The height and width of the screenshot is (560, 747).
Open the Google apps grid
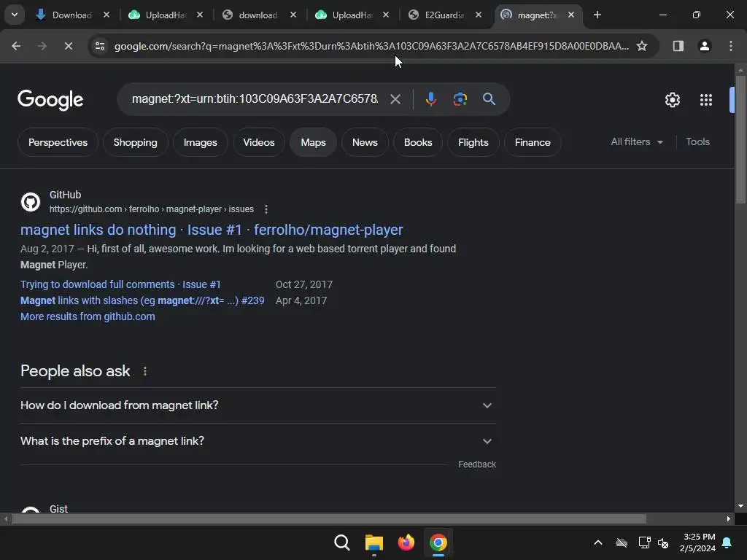point(705,99)
